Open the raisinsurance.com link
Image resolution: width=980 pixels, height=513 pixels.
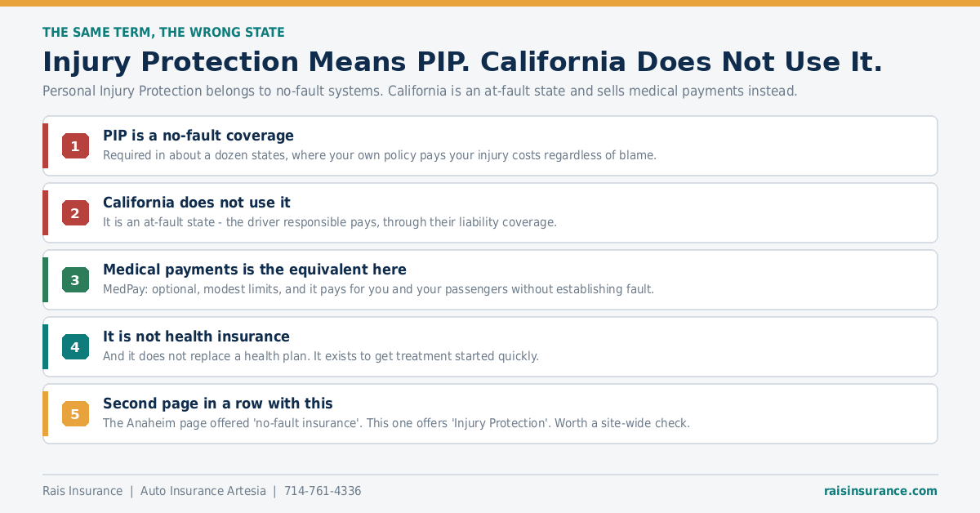coord(880,491)
